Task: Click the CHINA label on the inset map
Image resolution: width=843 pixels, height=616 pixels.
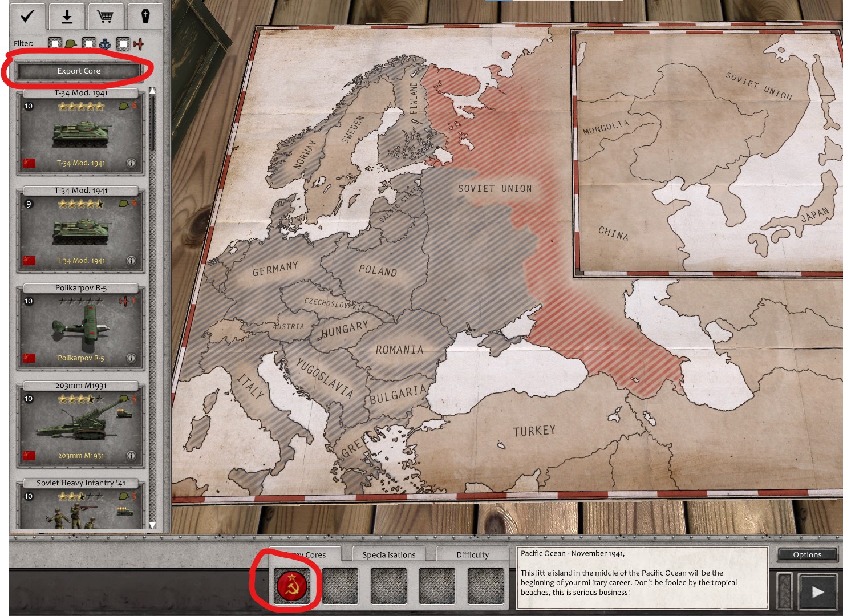Action: coord(613,233)
